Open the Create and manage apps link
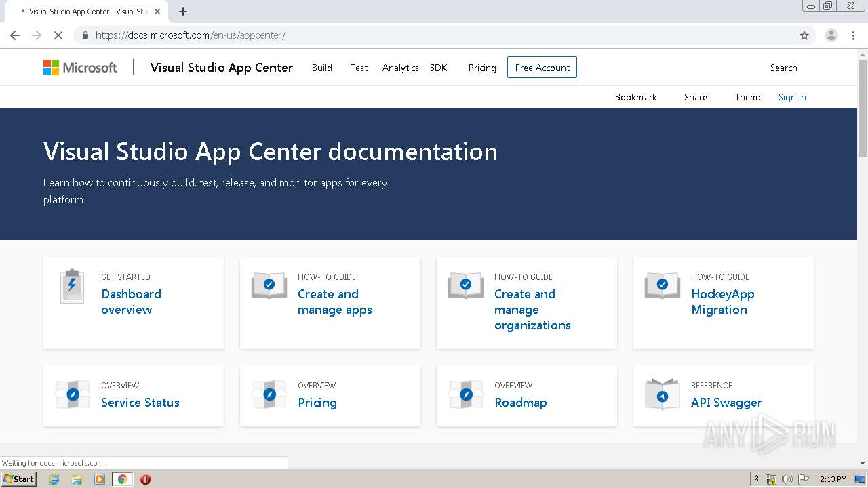Screen dimensions: 868x488 [335, 302]
